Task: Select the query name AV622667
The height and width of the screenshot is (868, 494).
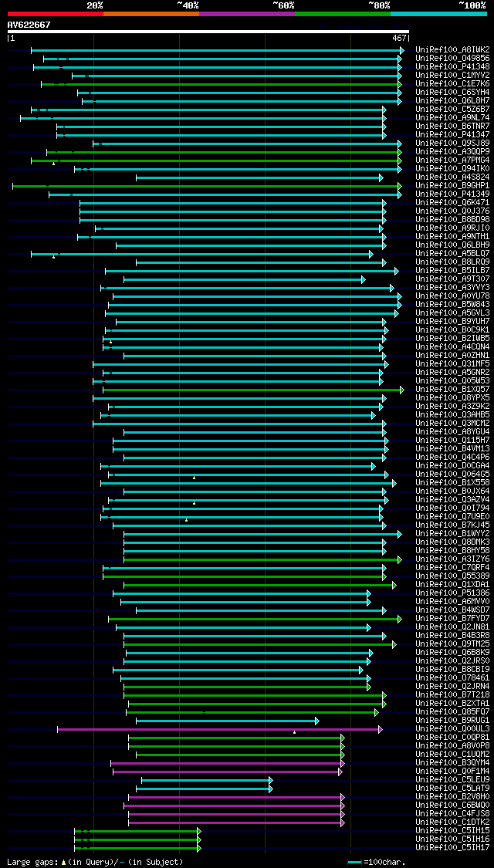Action: [x=29, y=25]
